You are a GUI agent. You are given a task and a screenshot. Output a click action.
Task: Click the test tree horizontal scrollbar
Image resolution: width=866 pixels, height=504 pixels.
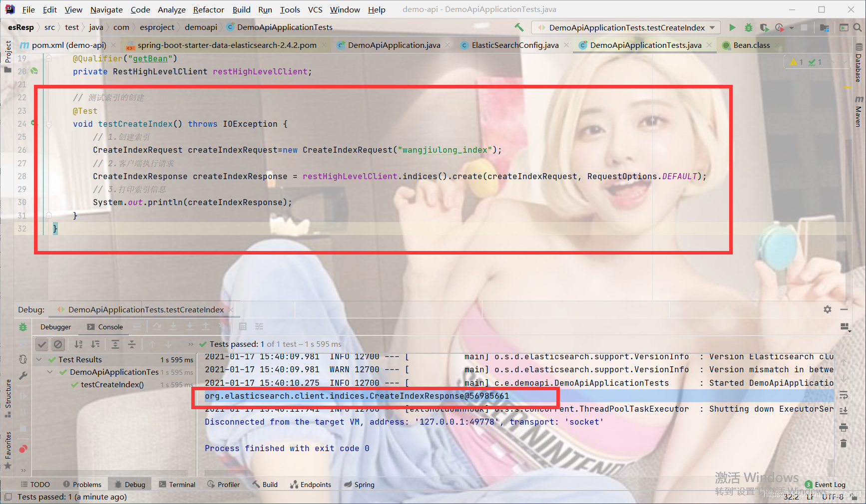tap(110, 472)
